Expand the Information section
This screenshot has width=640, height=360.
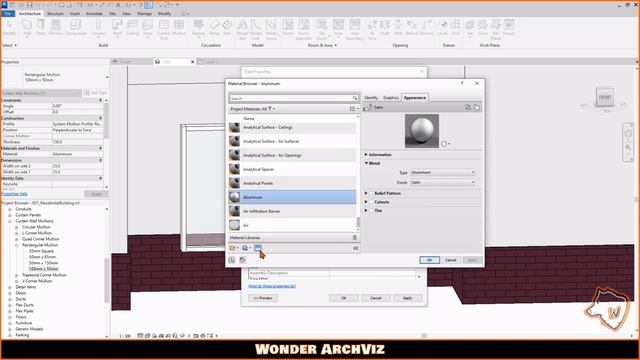(366, 155)
